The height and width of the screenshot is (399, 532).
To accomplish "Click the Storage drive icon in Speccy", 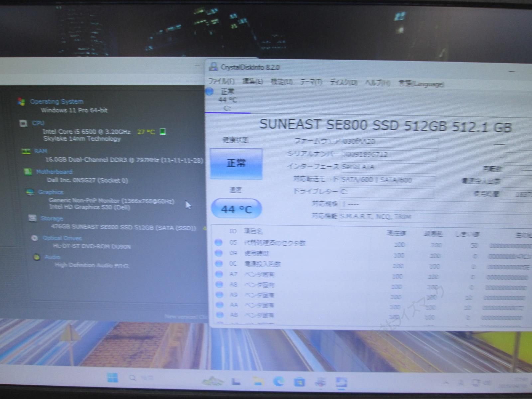I will tap(32, 218).
